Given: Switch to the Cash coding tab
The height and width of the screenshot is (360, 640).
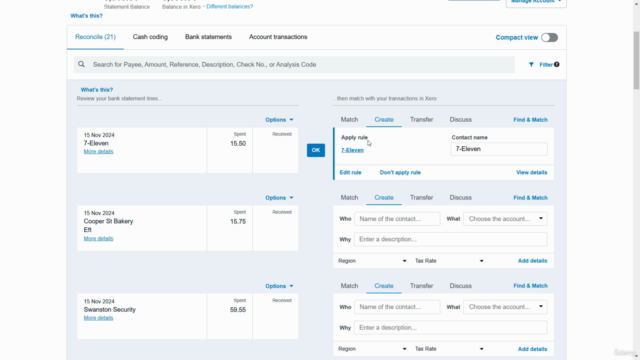Looking at the screenshot, I should point(150,37).
